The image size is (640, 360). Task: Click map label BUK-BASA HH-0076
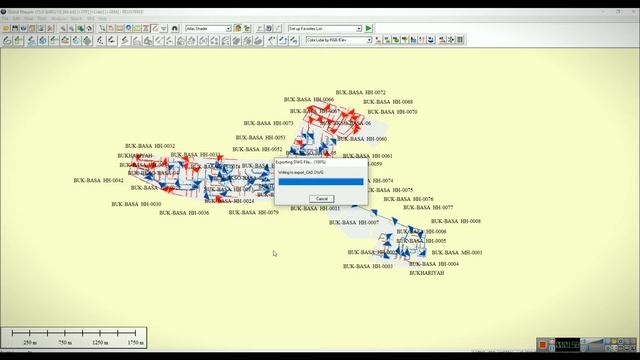409,199
